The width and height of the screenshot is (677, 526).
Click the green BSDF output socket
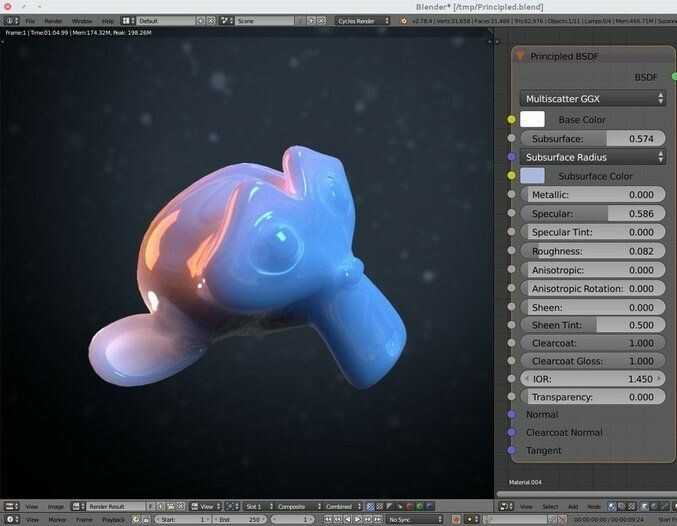[673, 76]
